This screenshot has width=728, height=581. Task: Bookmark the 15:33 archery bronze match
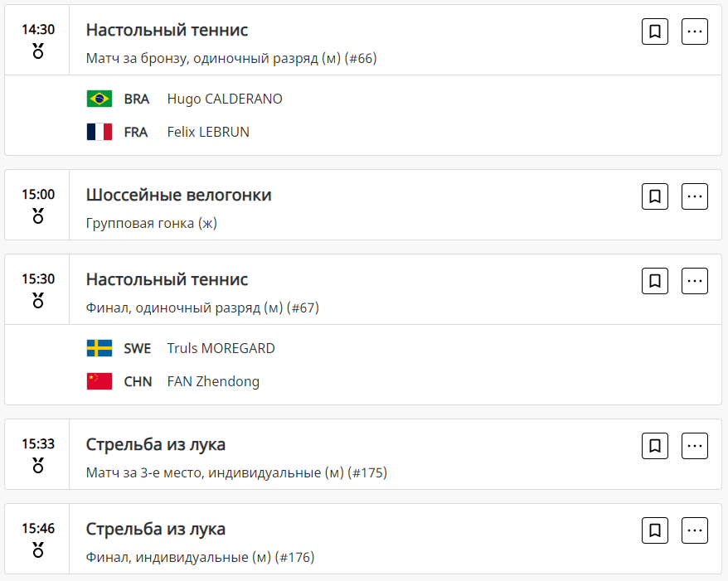(x=655, y=446)
